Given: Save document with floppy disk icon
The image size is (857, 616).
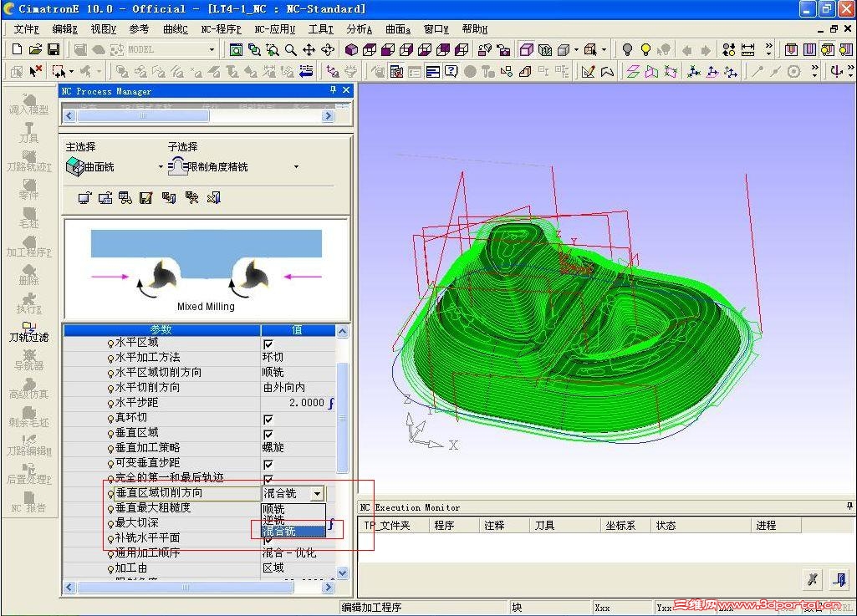Looking at the screenshot, I should coord(53,50).
